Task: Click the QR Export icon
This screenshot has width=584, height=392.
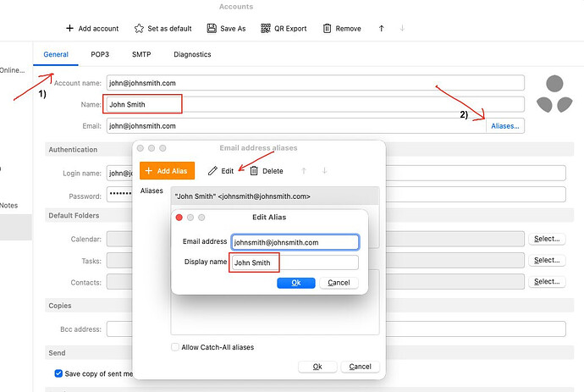Action: click(266, 29)
